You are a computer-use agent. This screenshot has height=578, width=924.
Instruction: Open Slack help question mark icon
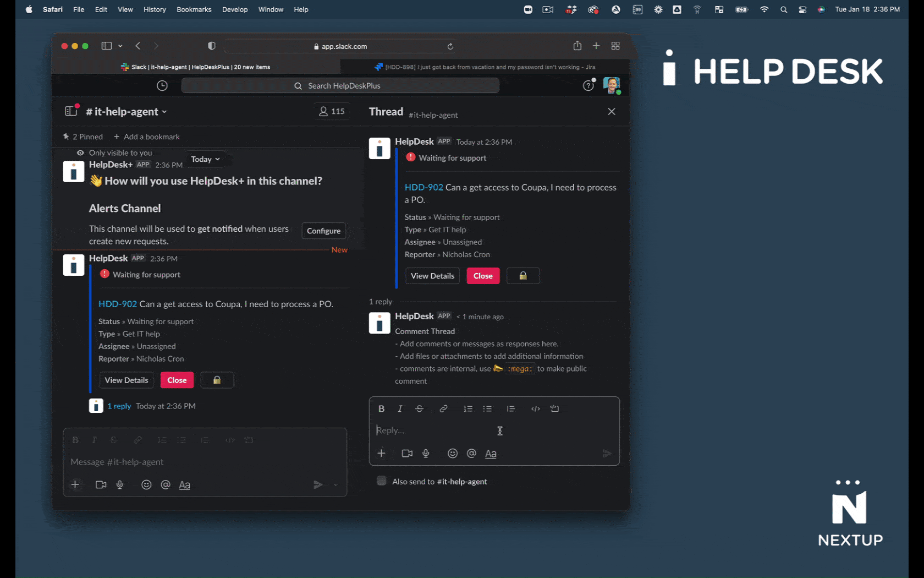pyautogui.click(x=588, y=85)
